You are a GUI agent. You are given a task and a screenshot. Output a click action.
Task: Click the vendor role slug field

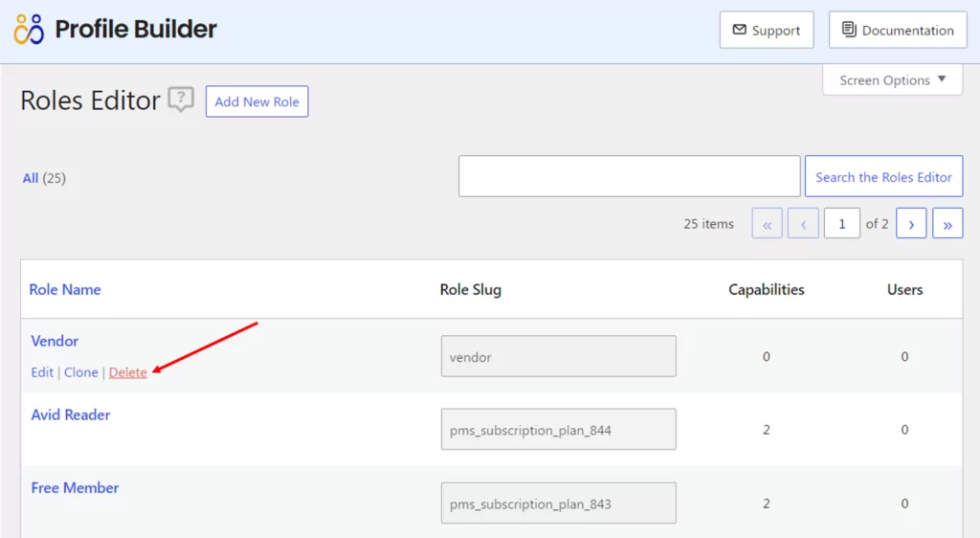(x=559, y=356)
